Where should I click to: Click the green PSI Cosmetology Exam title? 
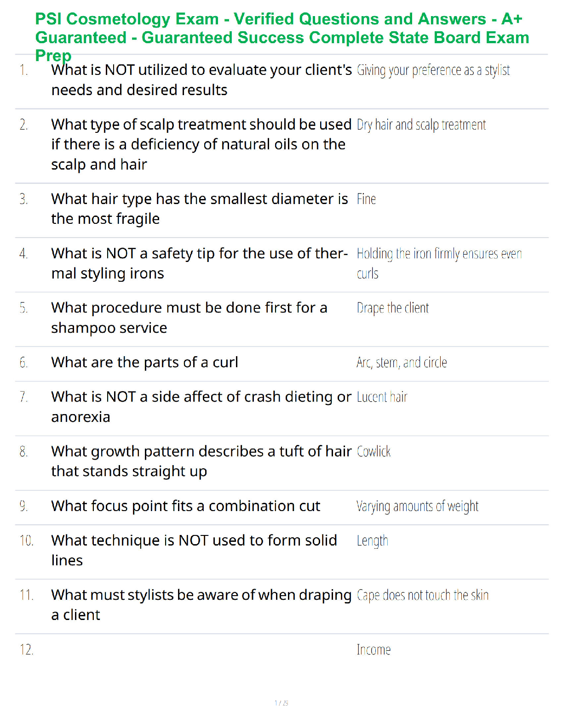point(282,37)
